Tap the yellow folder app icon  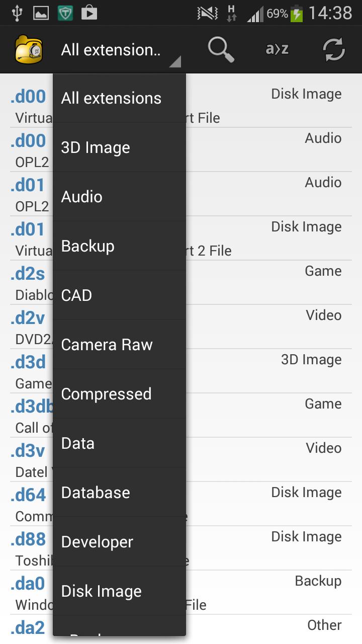pyautogui.click(x=29, y=50)
